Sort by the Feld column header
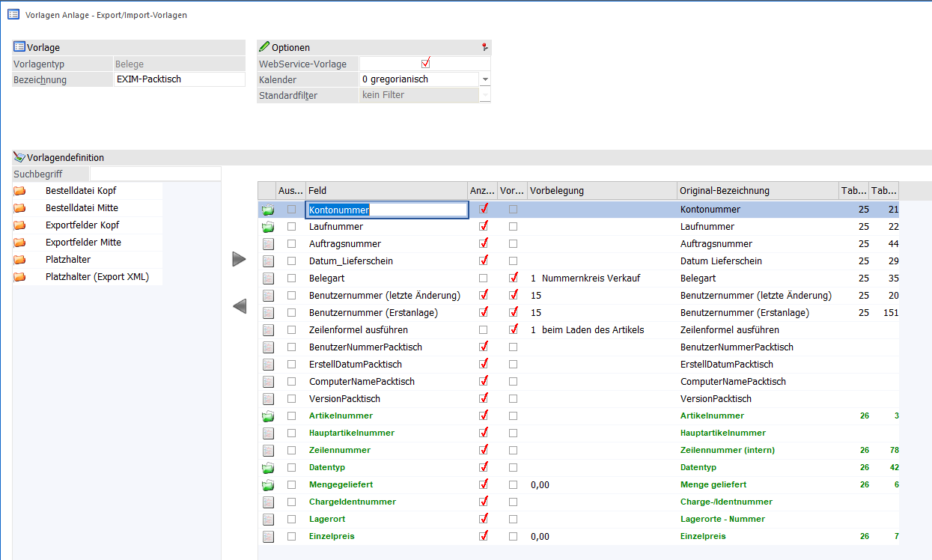 386,191
